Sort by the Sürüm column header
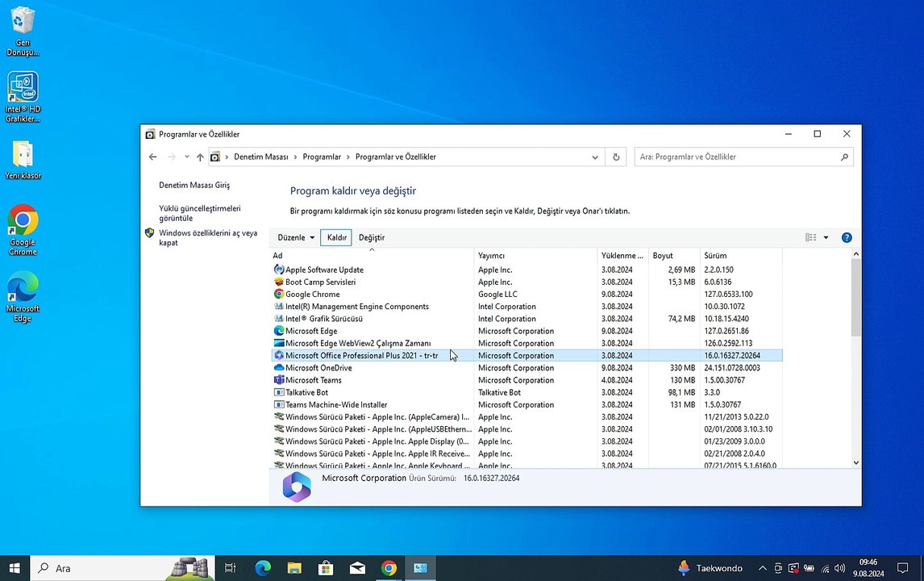Screen dimensions: 924x581 pos(741,256)
